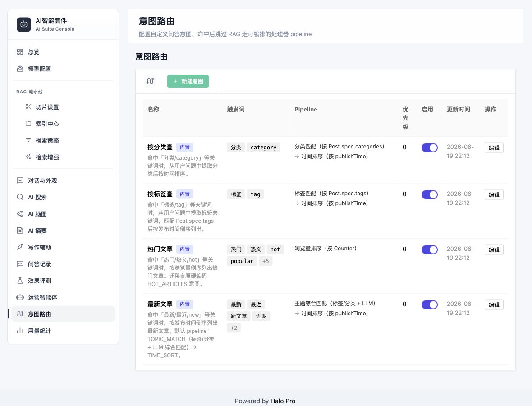Click the route icon for 意图路由 in sidebar

pyautogui.click(x=20, y=314)
